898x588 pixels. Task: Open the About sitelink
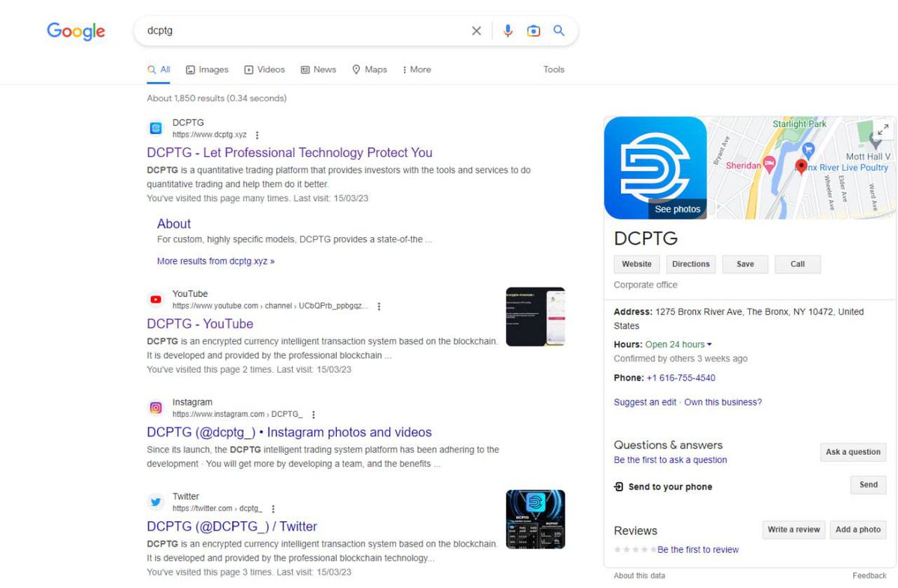click(x=174, y=224)
